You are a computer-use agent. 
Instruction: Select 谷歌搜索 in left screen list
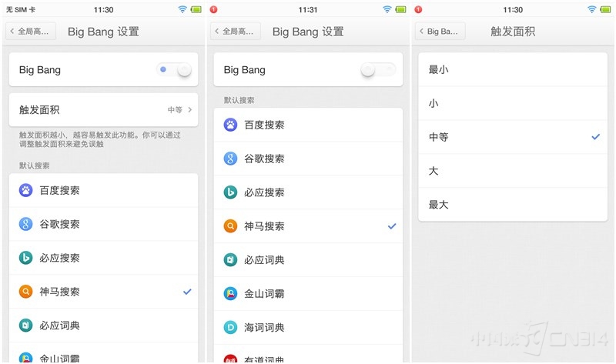click(x=103, y=224)
